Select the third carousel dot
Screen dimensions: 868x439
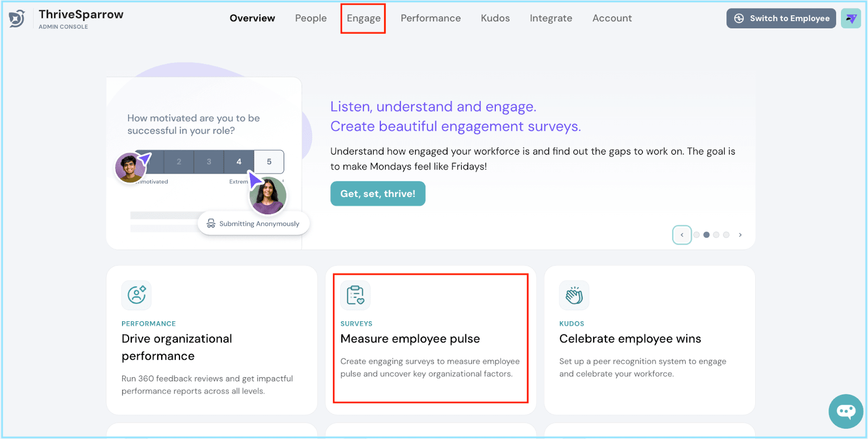(x=716, y=235)
